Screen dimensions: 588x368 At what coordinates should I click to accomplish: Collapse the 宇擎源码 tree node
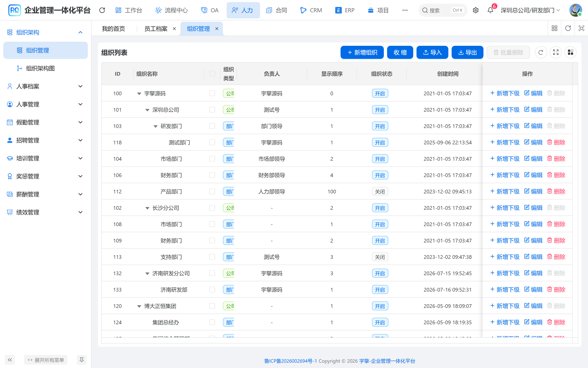click(x=139, y=94)
